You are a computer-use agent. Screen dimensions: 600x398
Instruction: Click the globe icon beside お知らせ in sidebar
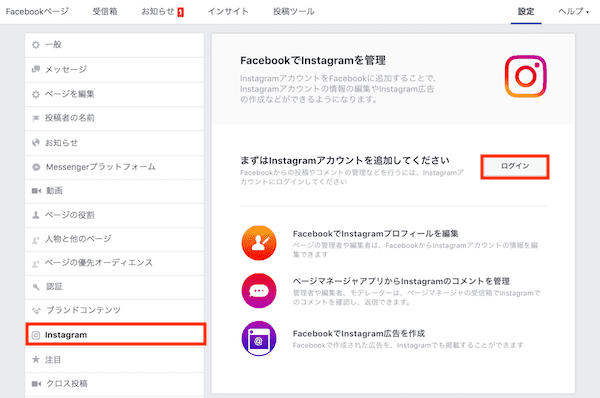pyautogui.click(x=36, y=143)
